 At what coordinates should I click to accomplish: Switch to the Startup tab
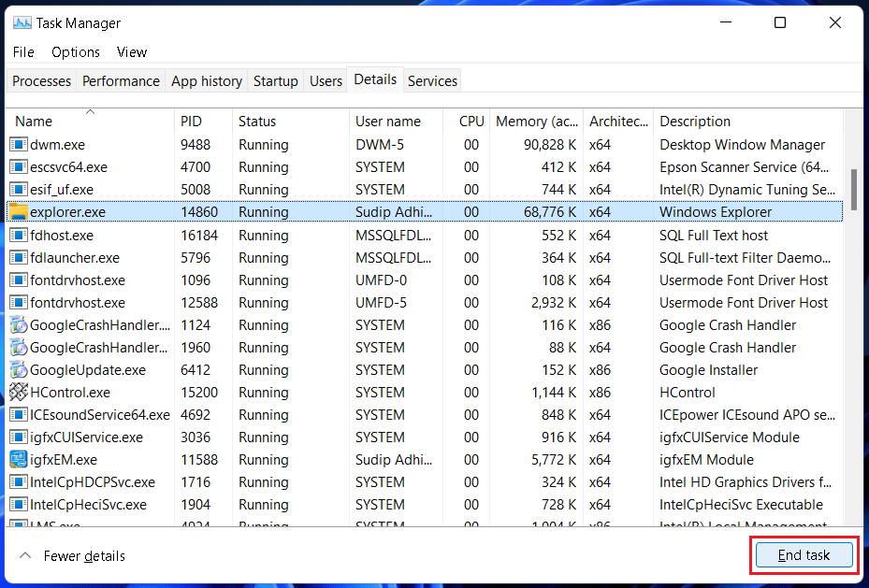coord(275,80)
